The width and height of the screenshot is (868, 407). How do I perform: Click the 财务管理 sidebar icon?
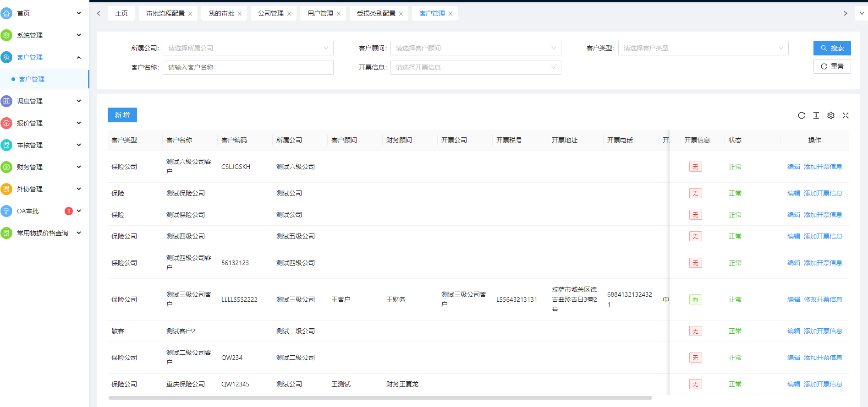6,167
